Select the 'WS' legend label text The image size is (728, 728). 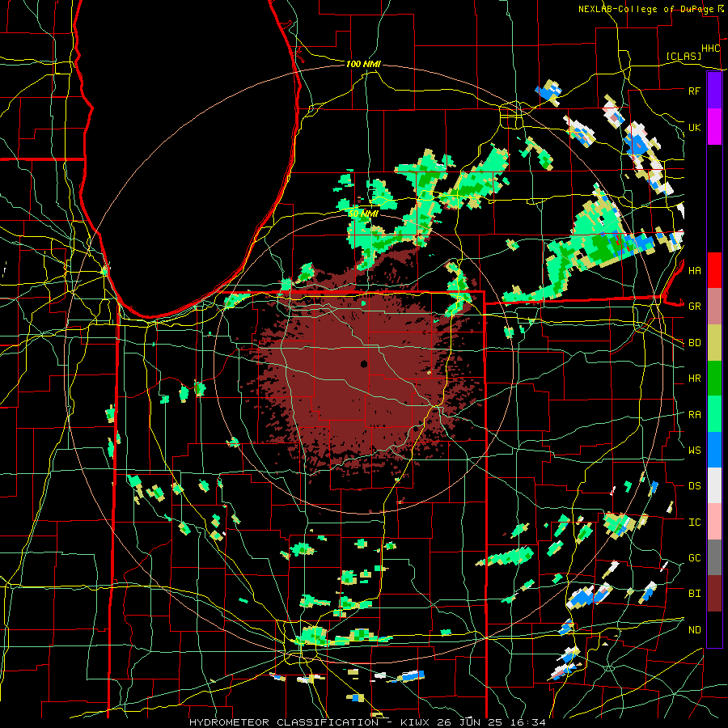coord(694,450)
